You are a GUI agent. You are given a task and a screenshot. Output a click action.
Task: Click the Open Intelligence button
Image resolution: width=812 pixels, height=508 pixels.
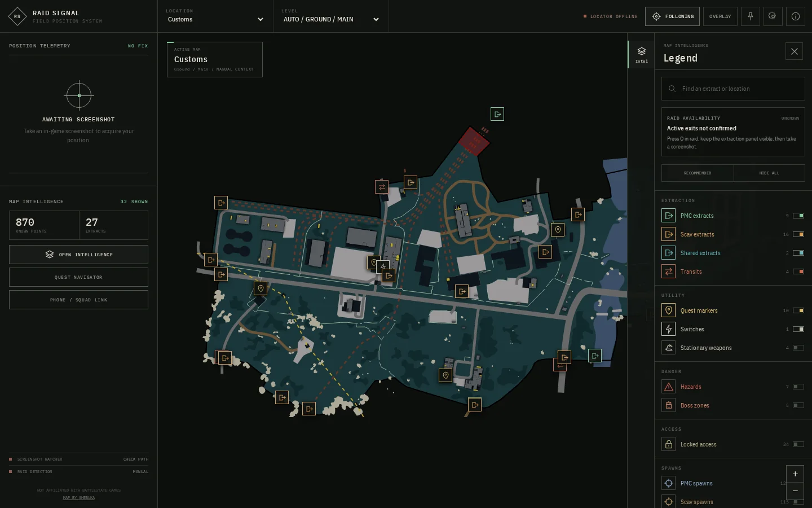(x=78, y=255)
